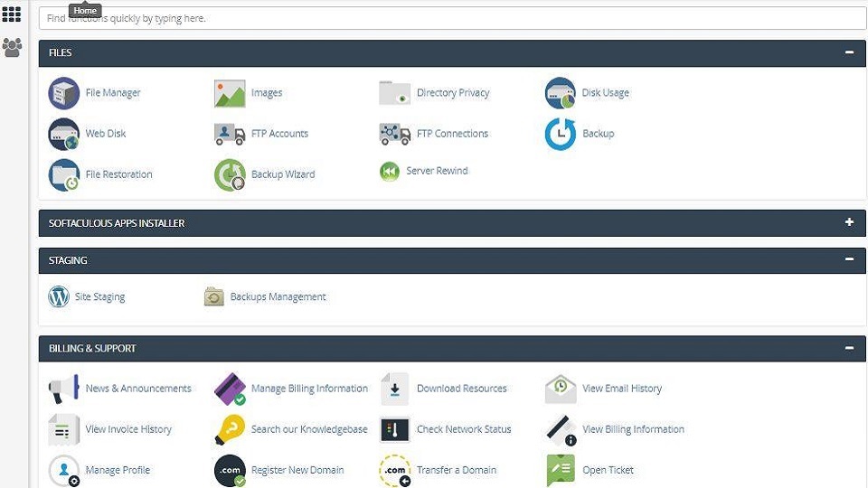Open the Manage Billing Information link
The width and height of the screenshot is (868, 488).
click(x=309, y=389)
